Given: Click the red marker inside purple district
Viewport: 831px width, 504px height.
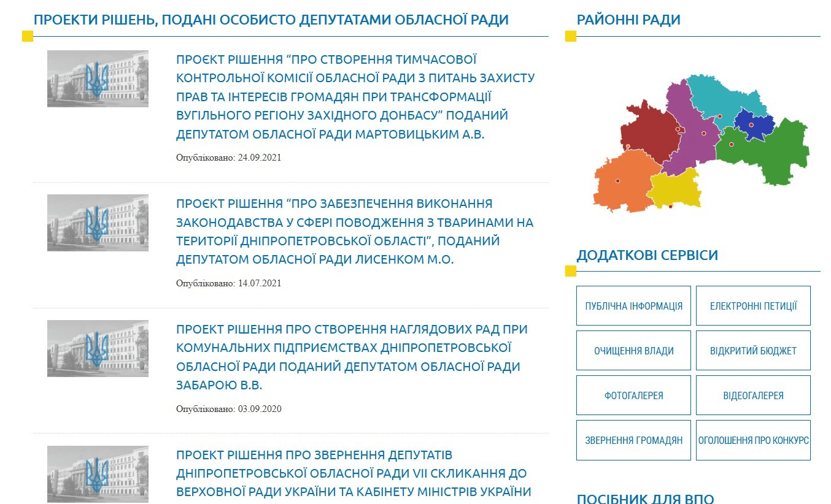Looking at the screenshot, I should [x=704, y=133].
